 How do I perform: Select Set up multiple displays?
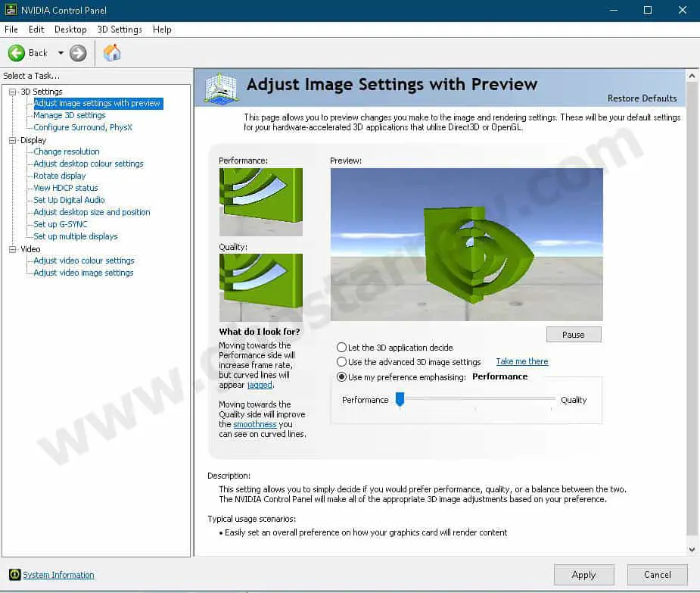(x=76, y=236)
